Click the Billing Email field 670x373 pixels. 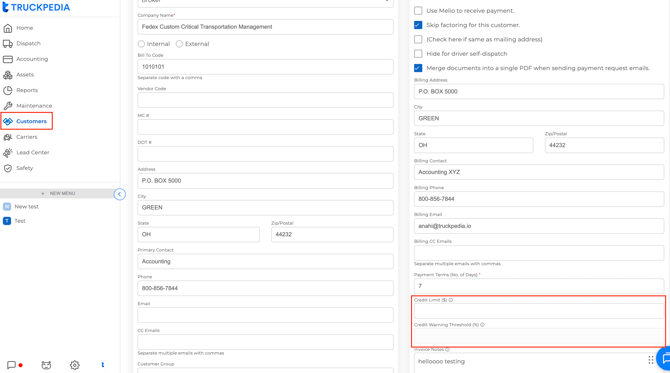539,226
